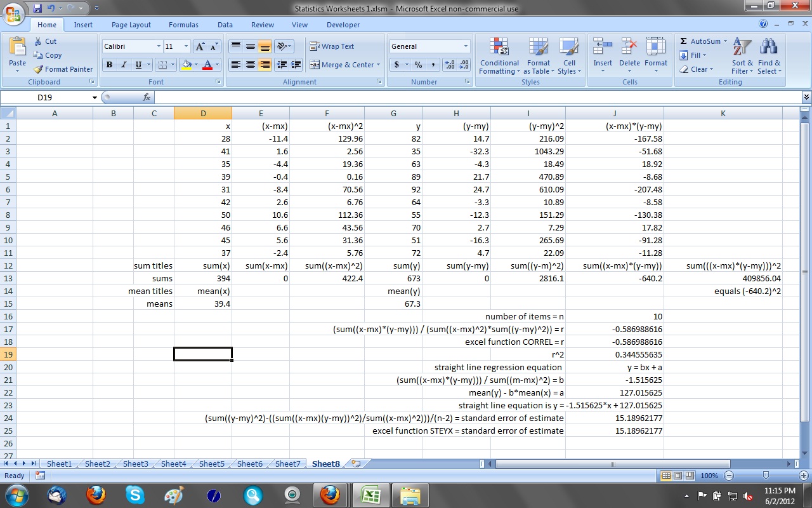The width and height of the screenshot is (812, 508).
Task: Click the Format cells button
Action: pyautogui.click(x=656, y=56)
